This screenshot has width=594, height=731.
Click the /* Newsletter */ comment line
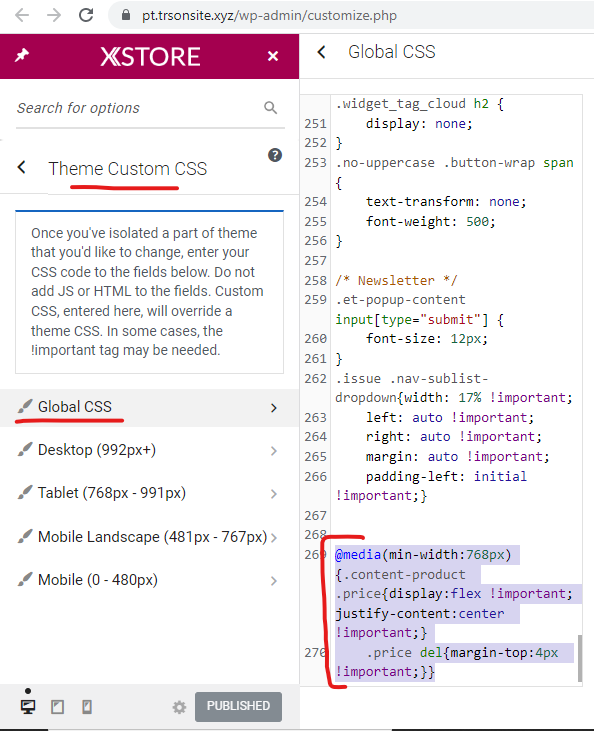pos(396,281)
